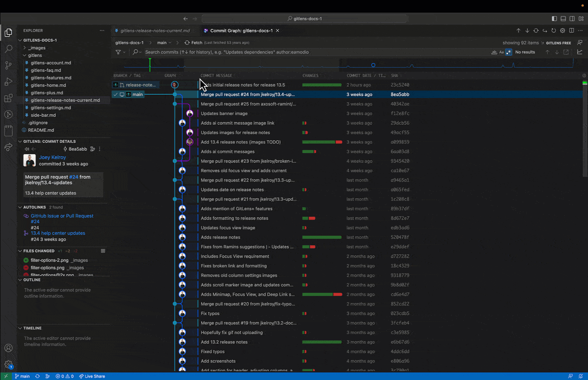Click the Search icon in activity bar
The height and width of the screenshot is (380, 588).
8,49
